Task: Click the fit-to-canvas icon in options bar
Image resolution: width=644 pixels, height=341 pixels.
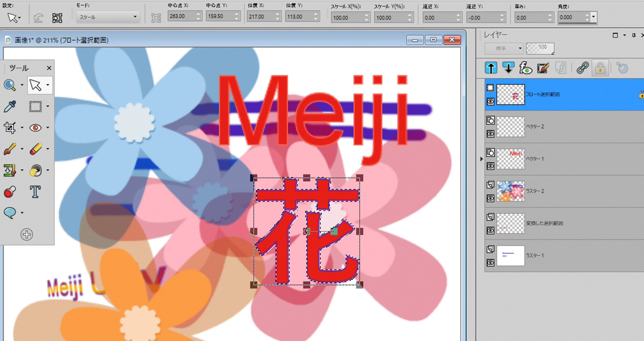Action: [x=57, y=18]
